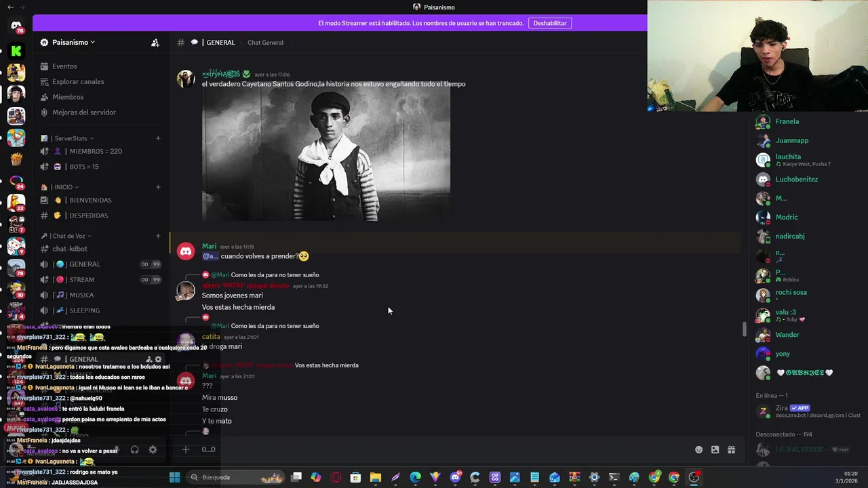Click the plus attach button in message bar
The image size is (868, 488).
[186, 449]
